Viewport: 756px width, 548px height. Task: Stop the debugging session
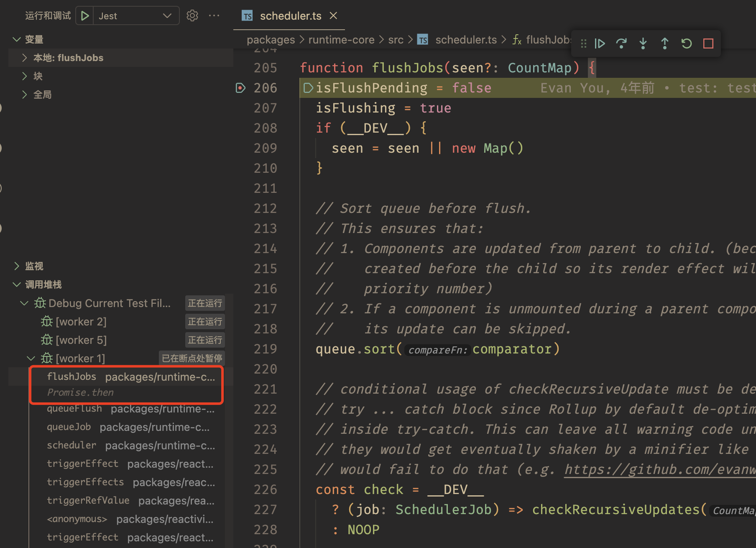click(708, 44)
